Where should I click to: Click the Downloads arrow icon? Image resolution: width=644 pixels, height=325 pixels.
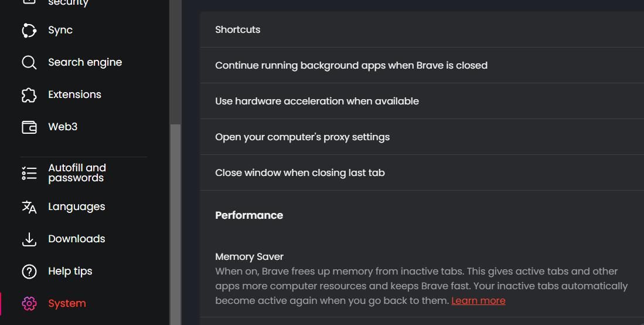tap(29, 239)
